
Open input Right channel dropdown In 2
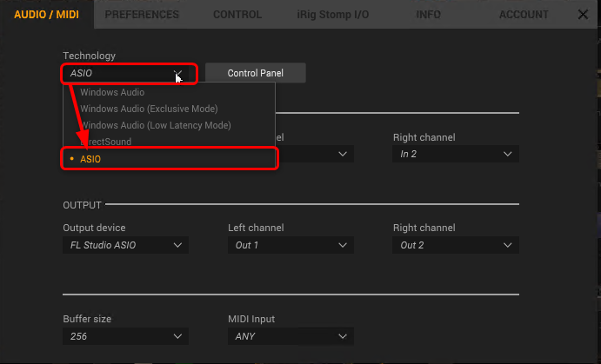(456, 154)
